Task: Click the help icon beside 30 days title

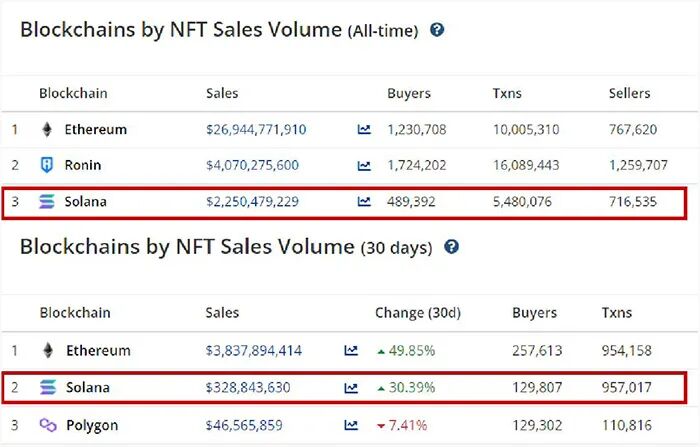Action: pyautogui.click(x=452, y=246)
